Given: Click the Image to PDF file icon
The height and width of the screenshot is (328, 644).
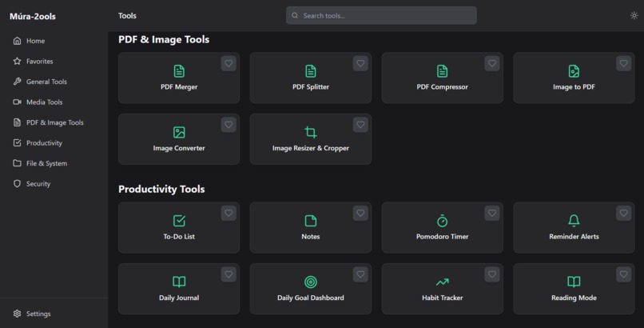Looking at the screenshot, I should [574, 71].
